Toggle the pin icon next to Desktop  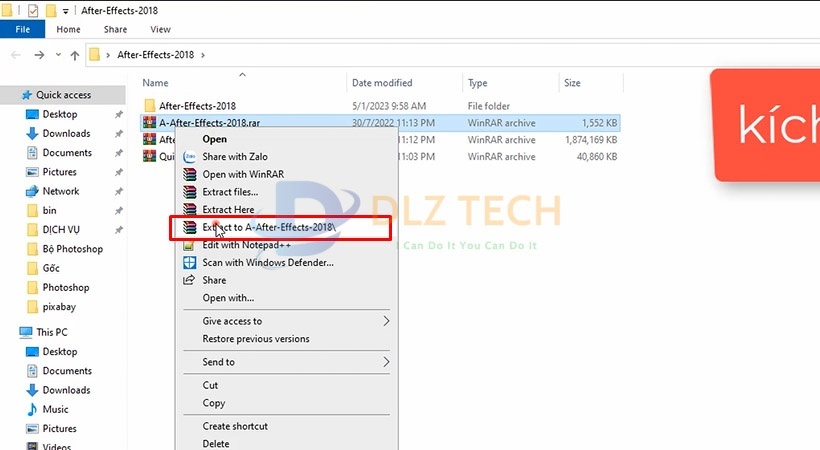pos(119,115)
